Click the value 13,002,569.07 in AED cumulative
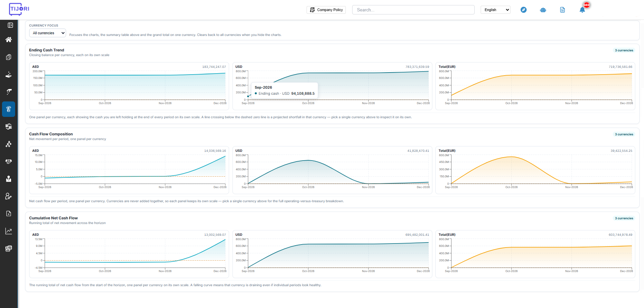644x308 pixels. coord(215,235)
